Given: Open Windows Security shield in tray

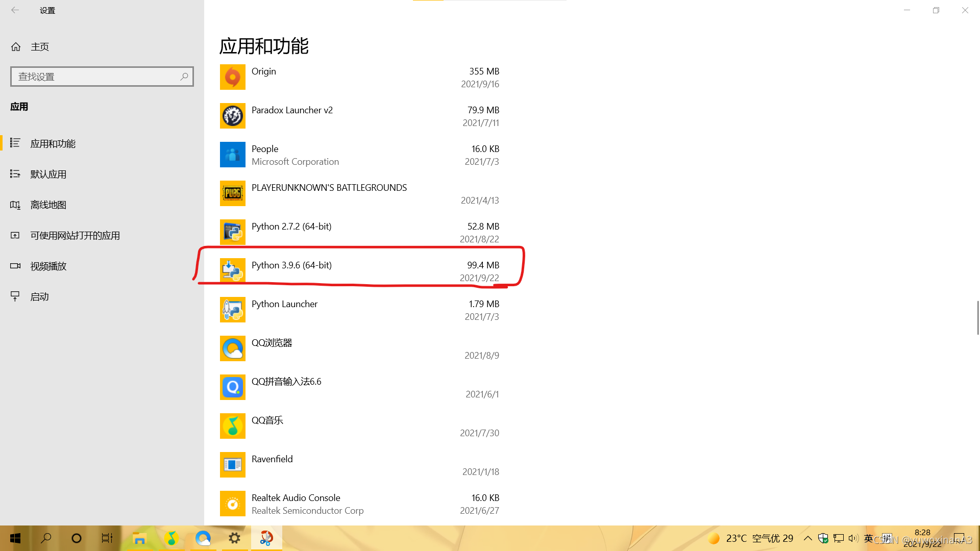Looking at the screenshot, I should [823, 538].
